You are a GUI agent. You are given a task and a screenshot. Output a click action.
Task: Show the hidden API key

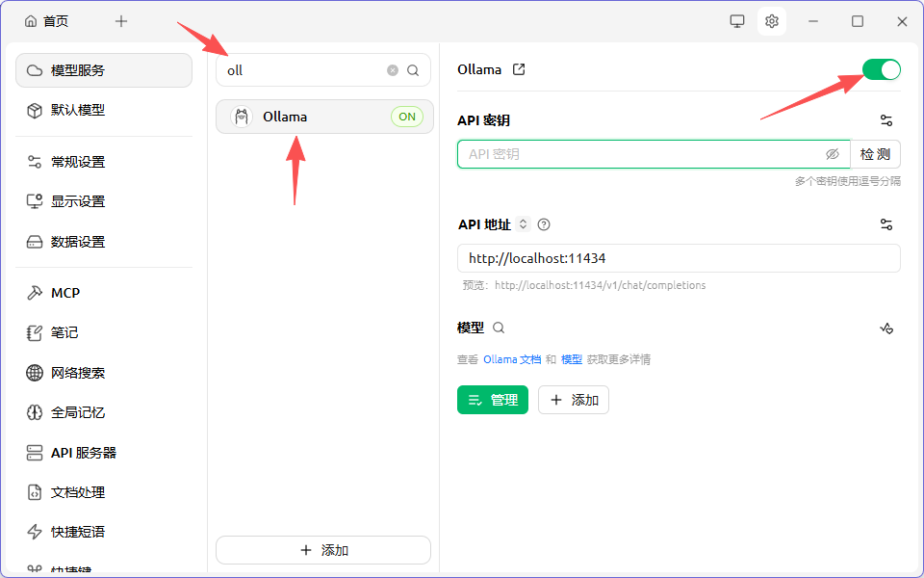833,154
